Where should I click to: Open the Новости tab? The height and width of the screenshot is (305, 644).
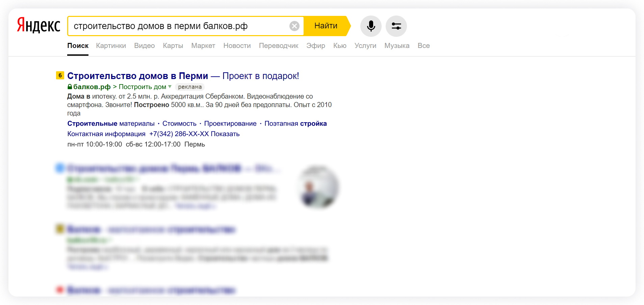point(237,46)
